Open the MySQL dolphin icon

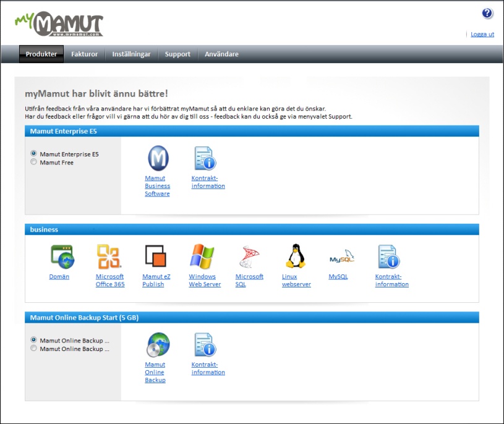[x=342, y=257]
